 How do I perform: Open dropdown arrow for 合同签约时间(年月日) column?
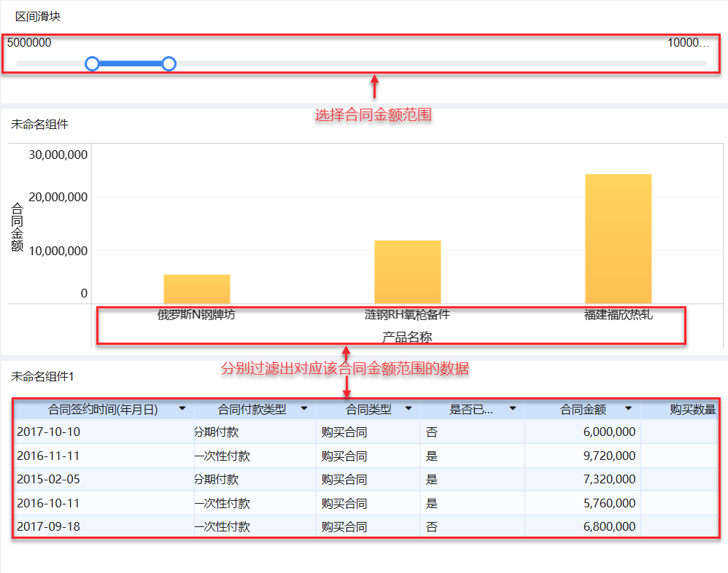pos(182,409)
